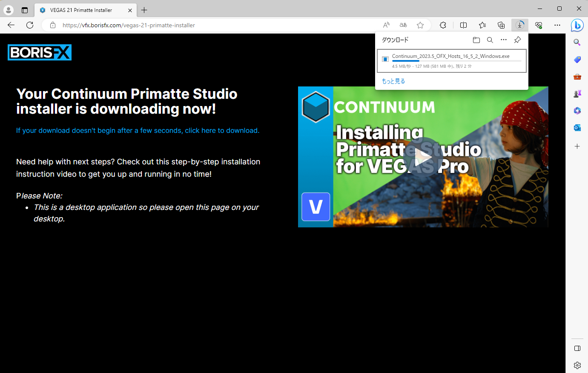Add this page to favorites with the star

(x=420, y=25)
